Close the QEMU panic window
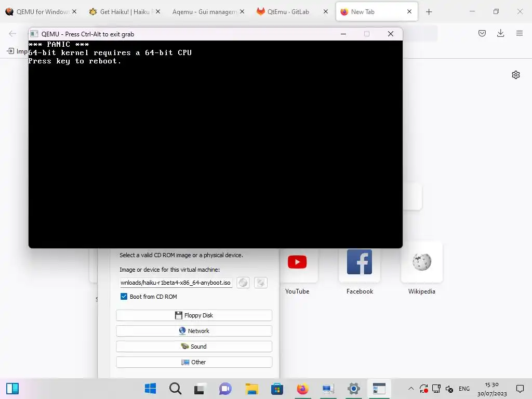 click(391, 34)
